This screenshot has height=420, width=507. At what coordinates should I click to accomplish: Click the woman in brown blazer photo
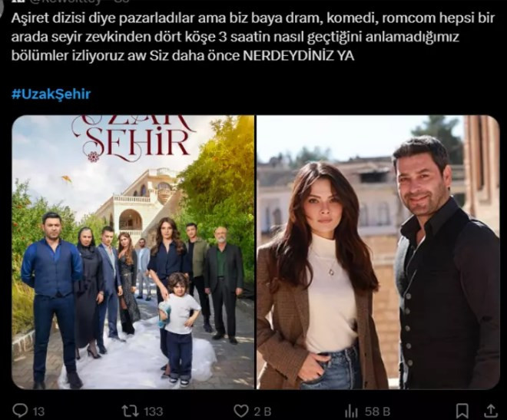point(319,276)
